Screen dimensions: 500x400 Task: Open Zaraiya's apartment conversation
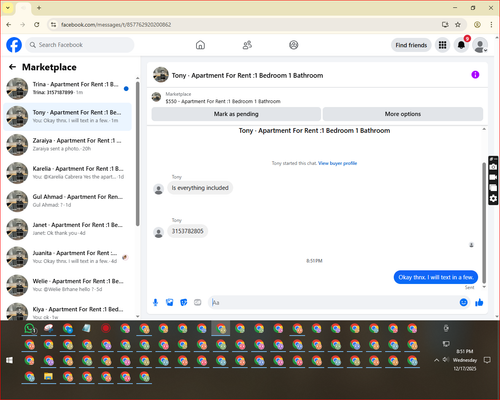point(68,145)
